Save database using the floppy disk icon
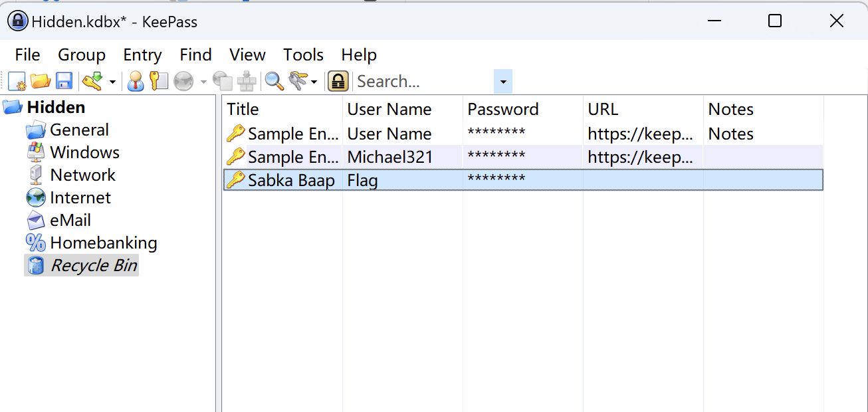This screenshot has height=412, width=868. [x=64, y=81]
